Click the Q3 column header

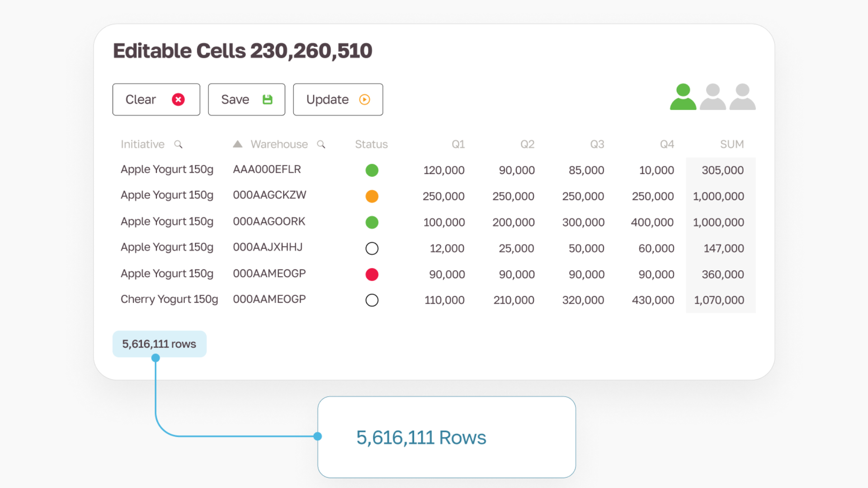(x=597, y=144)
